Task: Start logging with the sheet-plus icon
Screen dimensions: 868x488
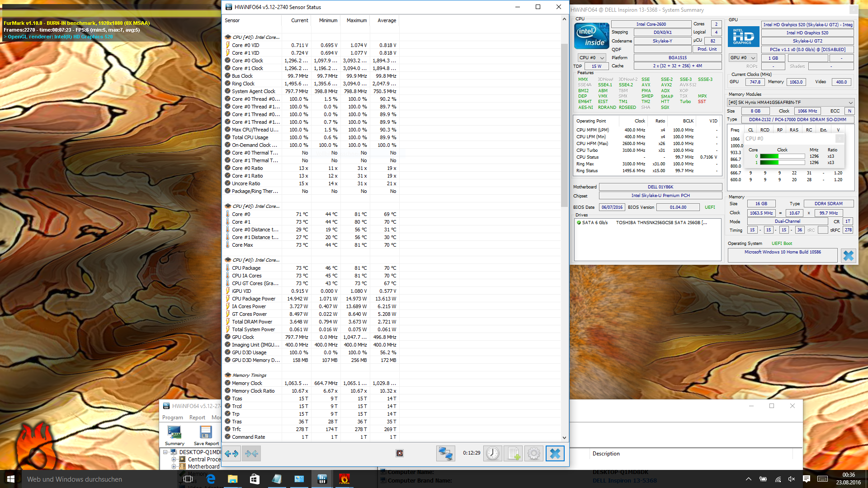Action: pos(513,453)
